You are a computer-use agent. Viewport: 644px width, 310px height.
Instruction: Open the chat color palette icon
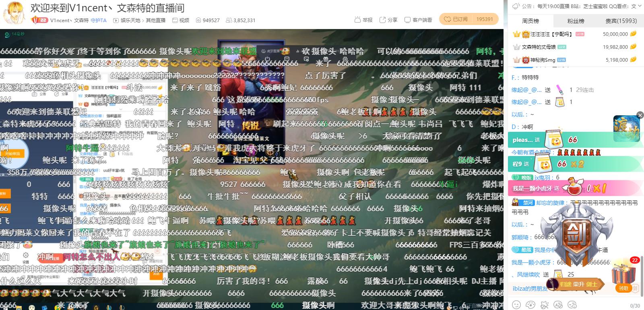pyautogui.click(x=531, y=305)
